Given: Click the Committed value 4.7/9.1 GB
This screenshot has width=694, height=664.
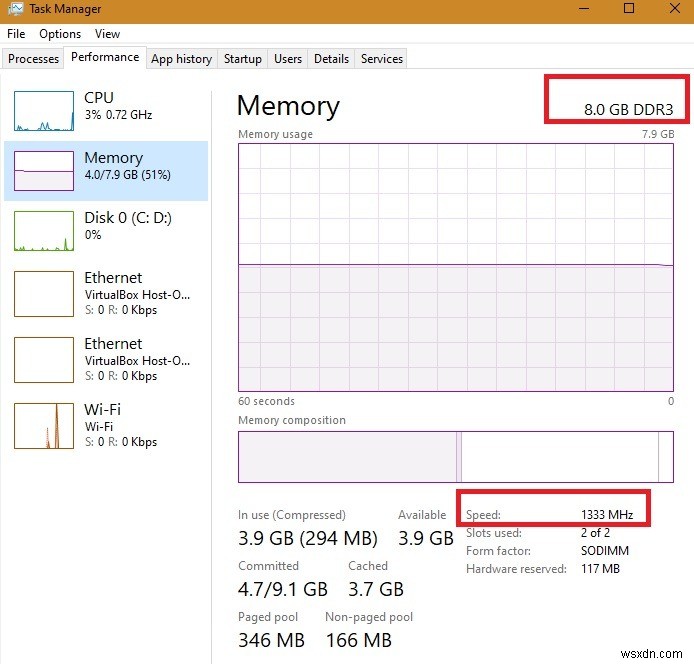Looking at the screenshot, I should point(283,589).
